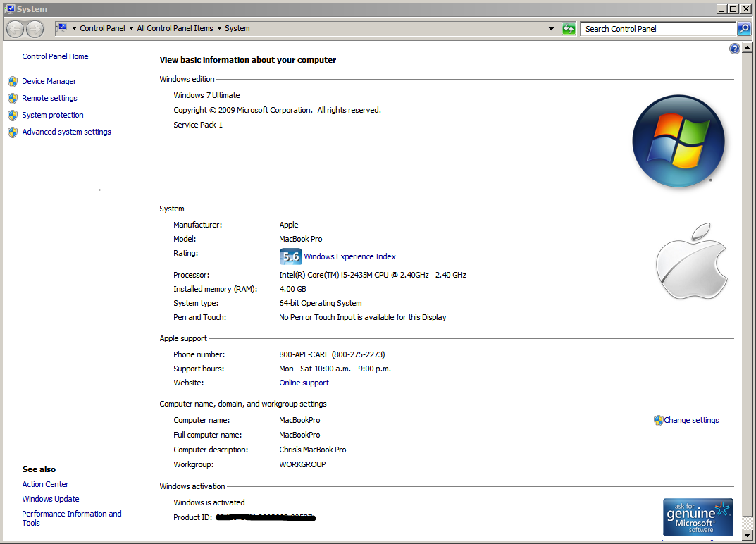
Task: Select System in the breadcrumb path
Action: click(237, 28)
